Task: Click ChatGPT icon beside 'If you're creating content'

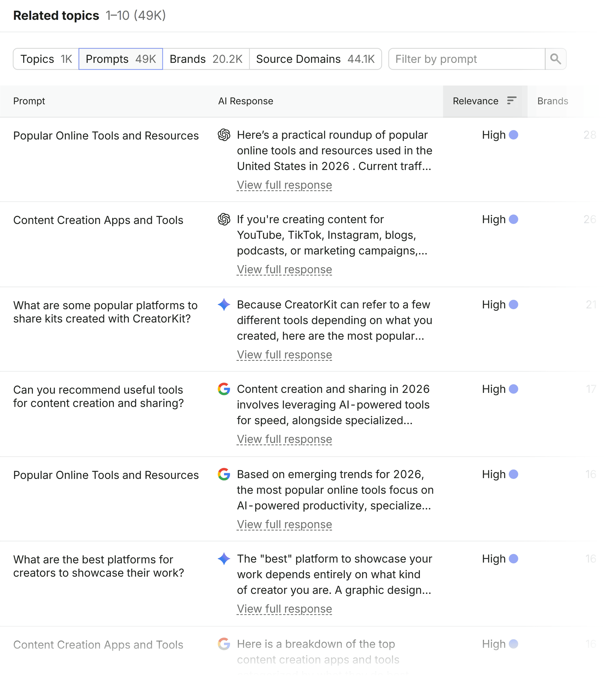Action: pos(224,219)
